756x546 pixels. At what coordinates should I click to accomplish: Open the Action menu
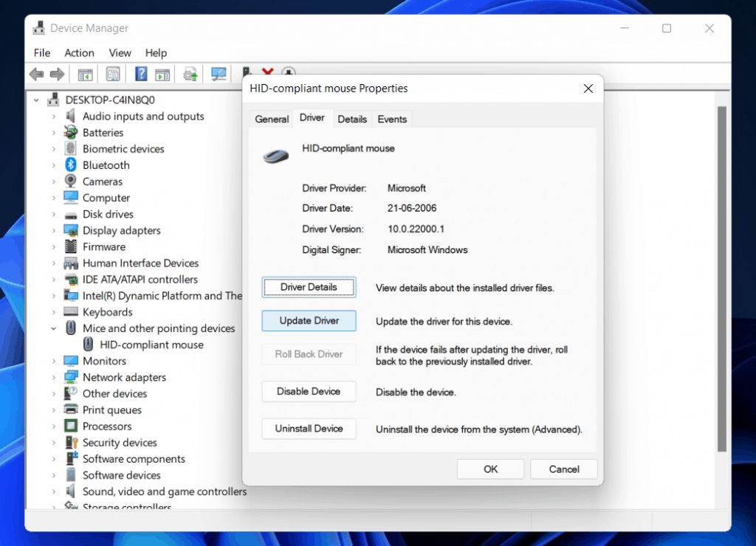(79, 52)
